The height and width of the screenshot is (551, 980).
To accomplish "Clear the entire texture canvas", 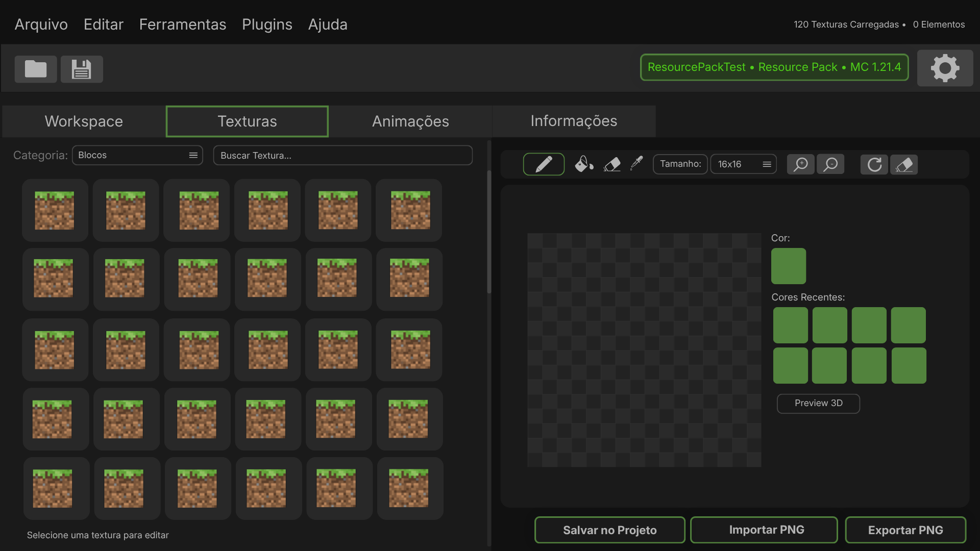I will pos(904,164).
